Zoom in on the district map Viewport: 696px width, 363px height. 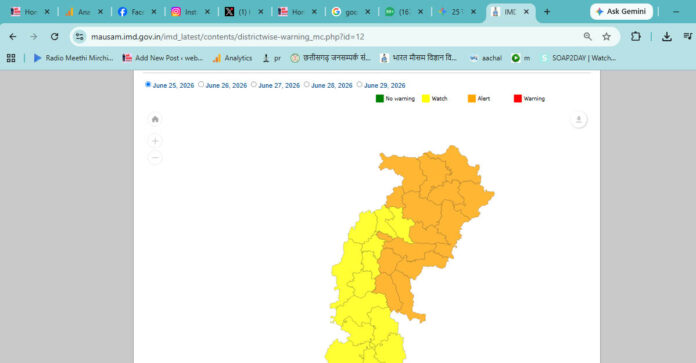coord(155,141)
